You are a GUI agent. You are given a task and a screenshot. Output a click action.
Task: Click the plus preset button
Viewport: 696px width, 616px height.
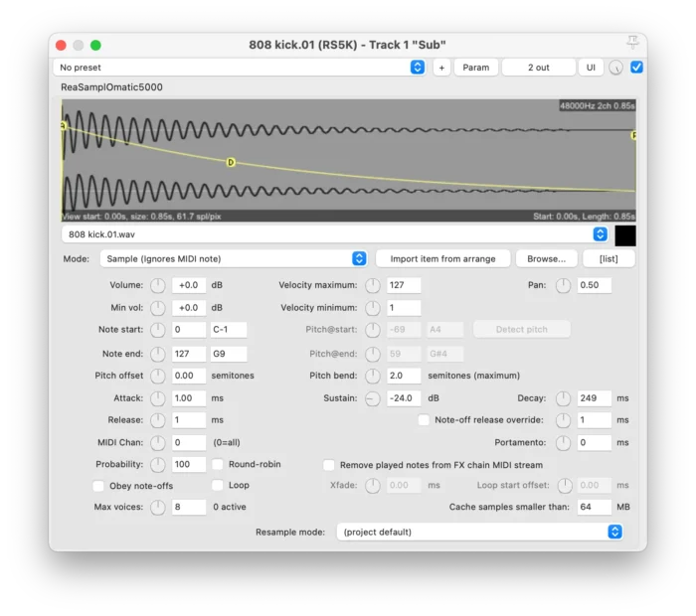click(441, 68)
